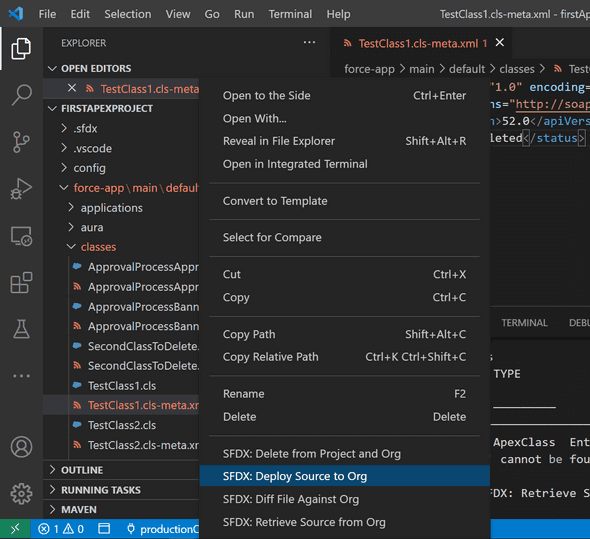Choose Delete from context menu
Screen dimensions: 590x539
[344, 417]
